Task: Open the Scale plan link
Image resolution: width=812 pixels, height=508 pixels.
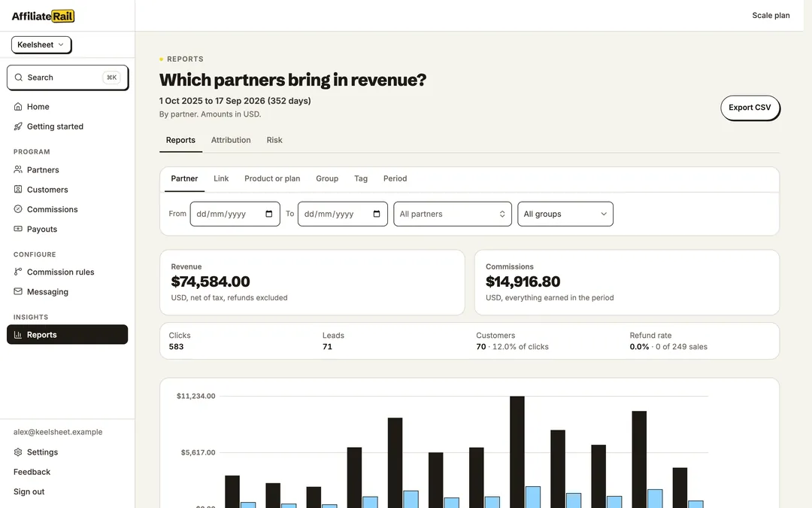Action: (771, 16)
